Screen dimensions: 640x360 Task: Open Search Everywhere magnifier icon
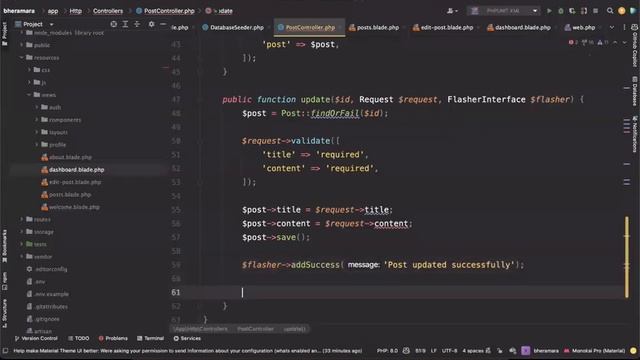tap(610, 11)
